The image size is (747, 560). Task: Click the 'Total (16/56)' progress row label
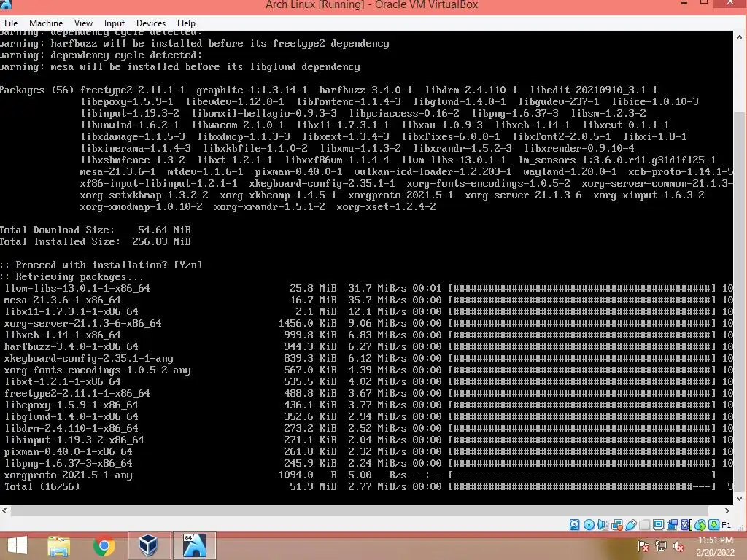click(42, 486)
